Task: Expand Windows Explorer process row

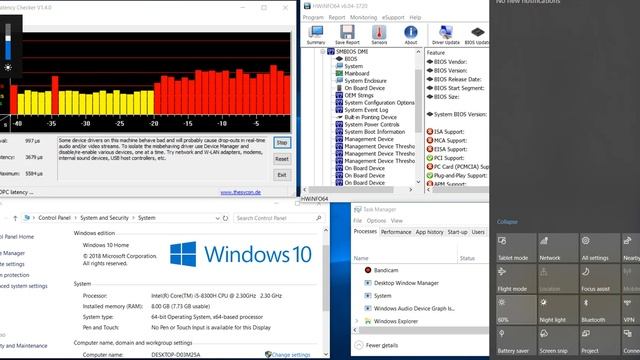Action: 357,321
